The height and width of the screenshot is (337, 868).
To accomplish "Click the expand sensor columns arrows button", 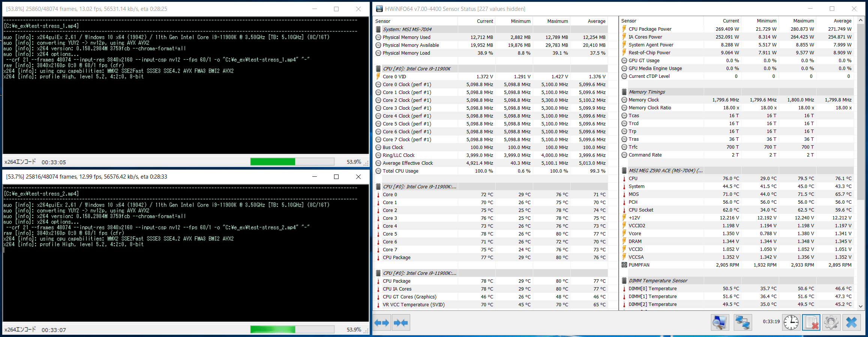I will pos(382,322).
